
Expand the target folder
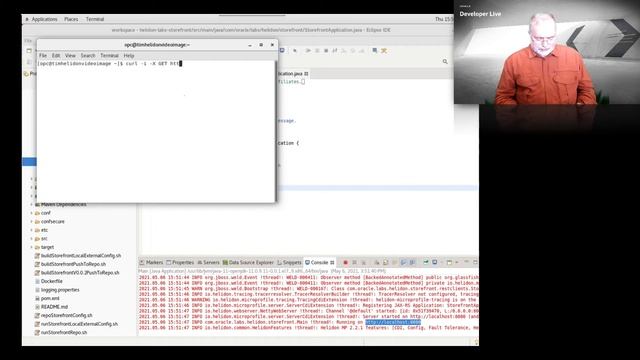31,247
